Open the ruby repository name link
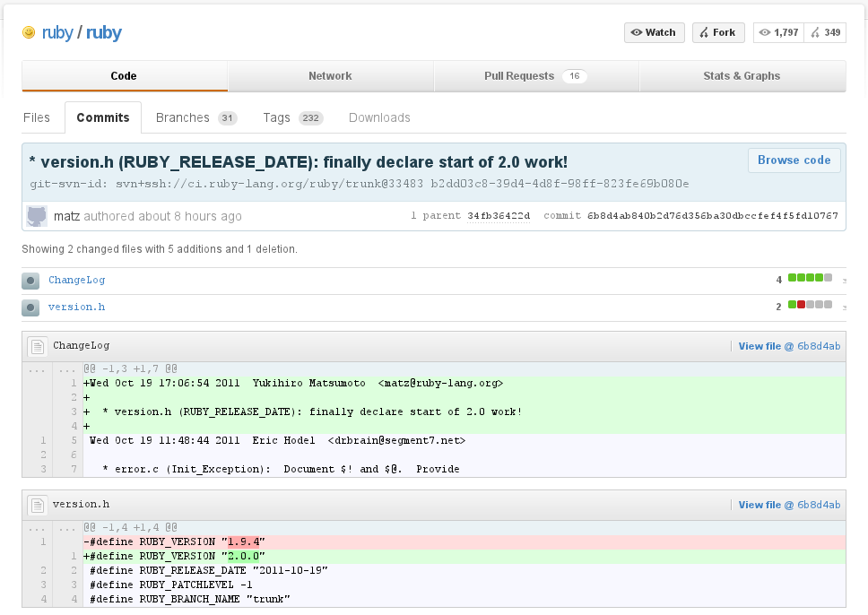868x615 pixels. click(x=103, y=32)
